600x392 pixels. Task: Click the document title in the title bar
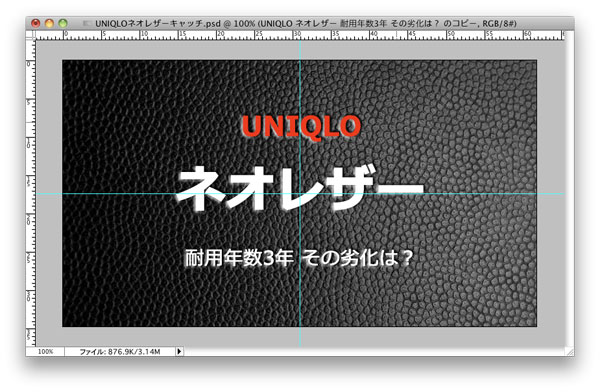pos(306,24)
